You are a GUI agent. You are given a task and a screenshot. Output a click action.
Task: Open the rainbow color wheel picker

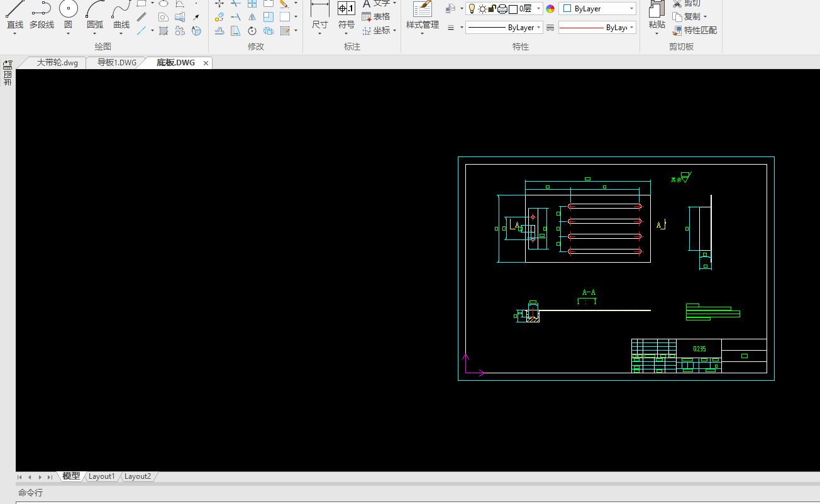tap(550, 9)
